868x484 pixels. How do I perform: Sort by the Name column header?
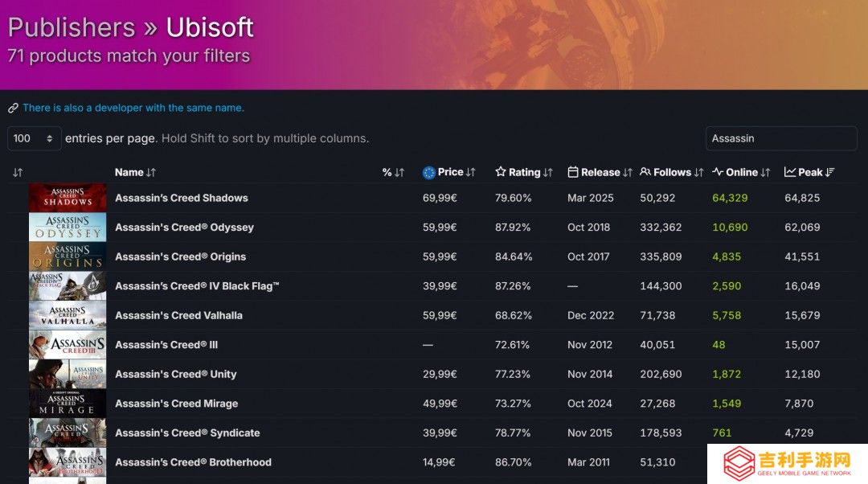[135, 172]
